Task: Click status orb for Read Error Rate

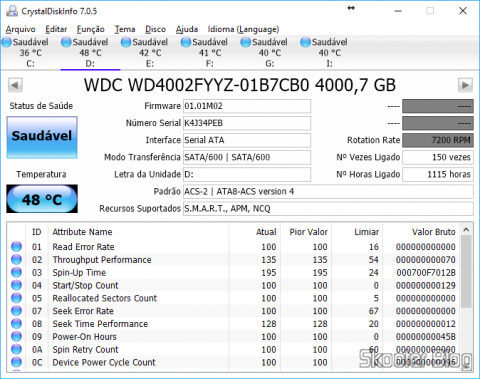Action: point(16,247)
